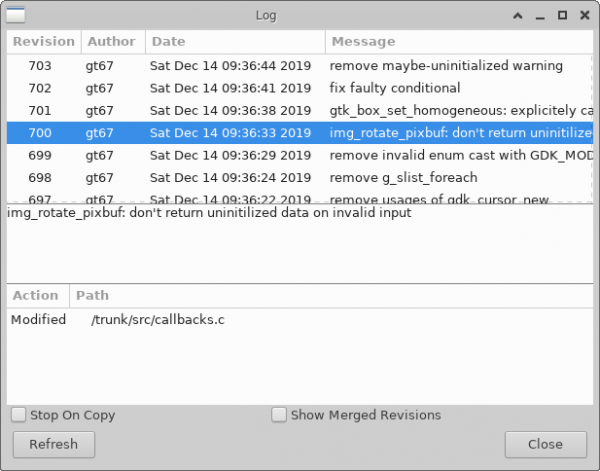Screen dimensions: 600x471
Task: Enable the Stop On Copy checkbox
Action: tap(19, 415)
